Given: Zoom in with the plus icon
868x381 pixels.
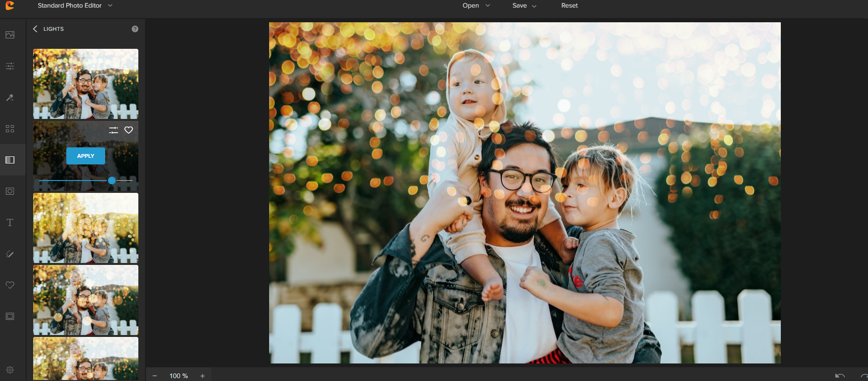Looking at the screenshot, I should pos(202,376).
